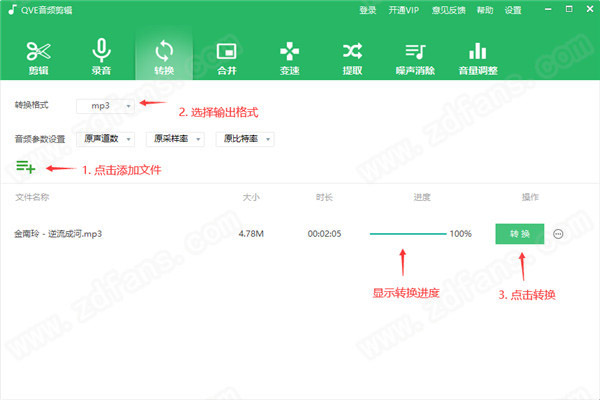Click the 文件名称 column header
The image size is (600, 400).
coord(32,197)
